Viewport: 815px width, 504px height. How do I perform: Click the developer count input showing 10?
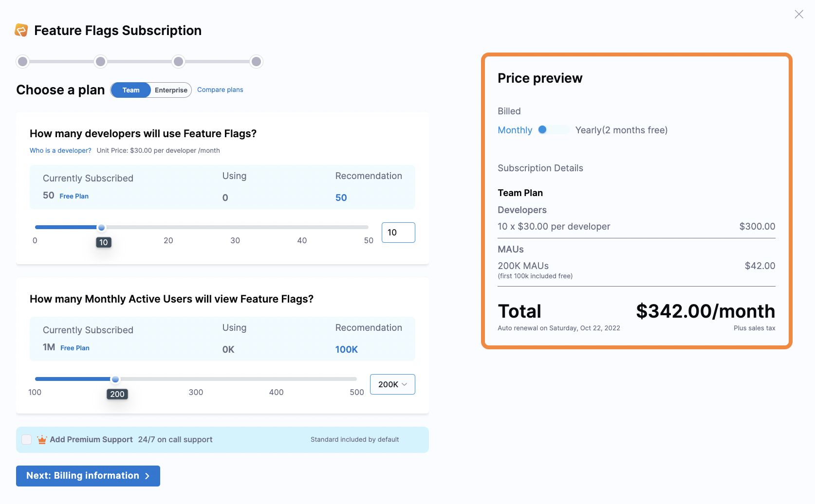coord(398,233)
